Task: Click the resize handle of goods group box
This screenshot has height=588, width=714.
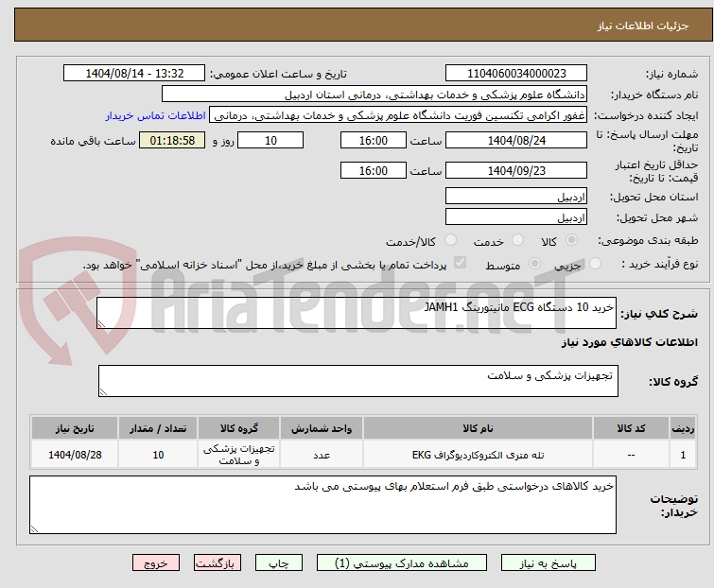Action: coord(103,392)
